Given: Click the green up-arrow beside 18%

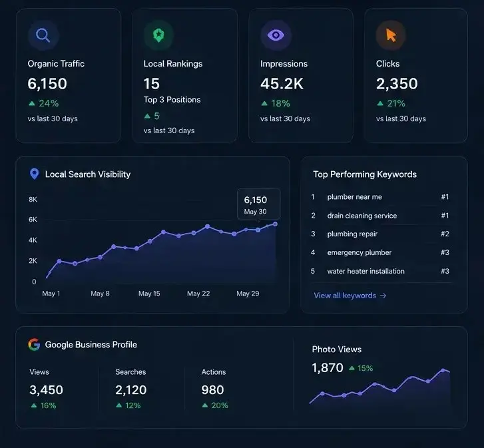Looking at the screenshot, I should tap(264, 103).
